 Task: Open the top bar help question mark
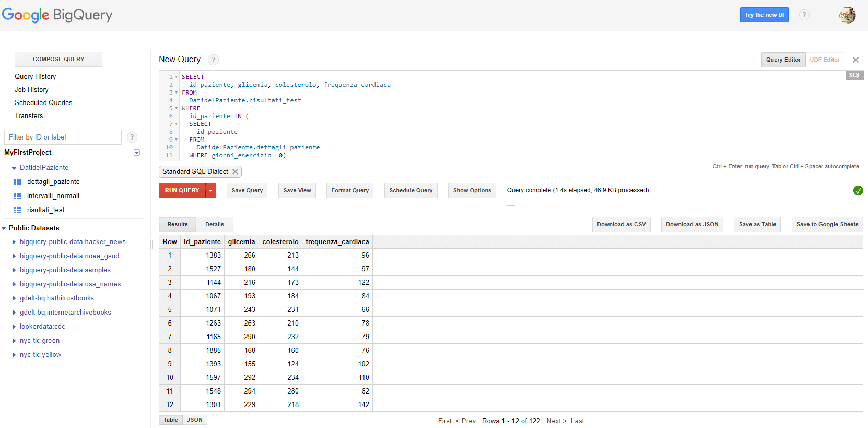pyautogui.click(x=804, y=15)
